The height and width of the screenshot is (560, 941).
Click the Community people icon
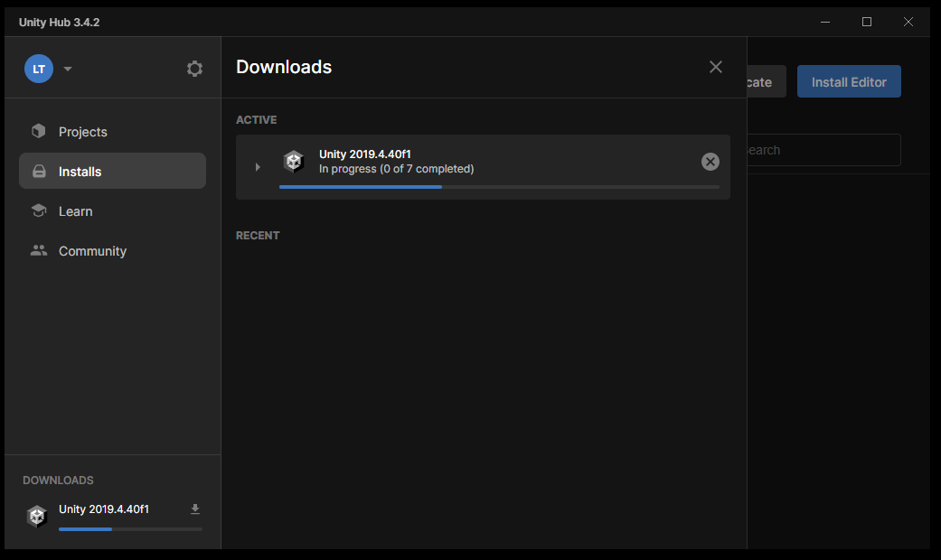click(39, 251)
